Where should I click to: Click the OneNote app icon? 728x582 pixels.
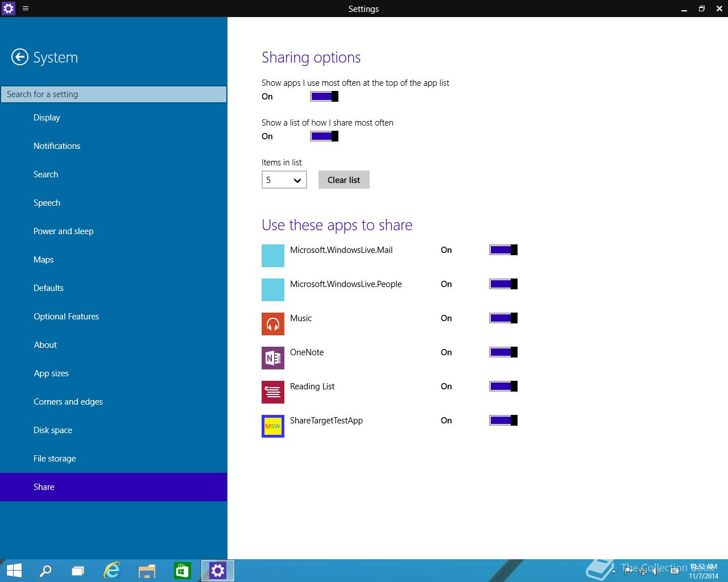click(x=273, y=358)
